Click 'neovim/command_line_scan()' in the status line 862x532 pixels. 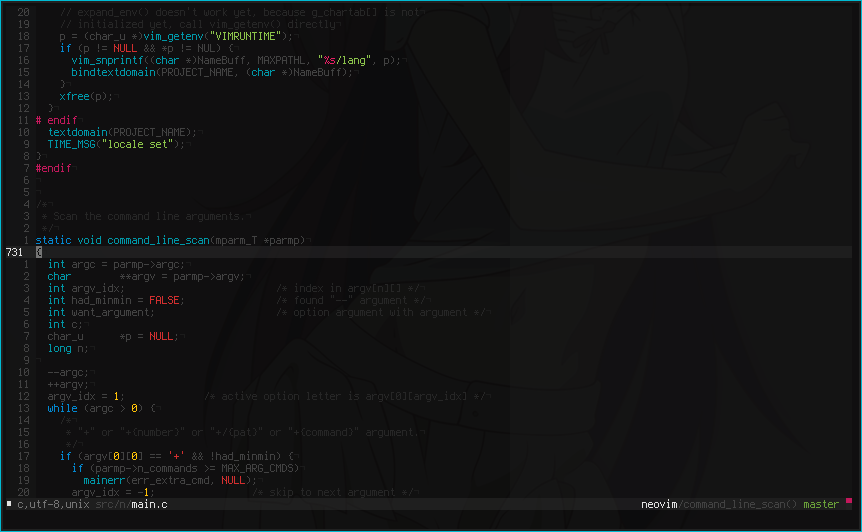pos(719,504)
